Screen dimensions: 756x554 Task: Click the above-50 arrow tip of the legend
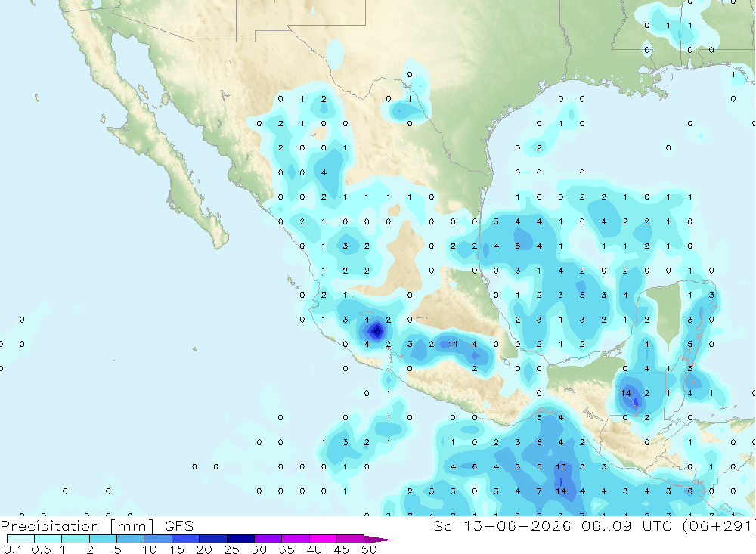(x=378, y=540)
